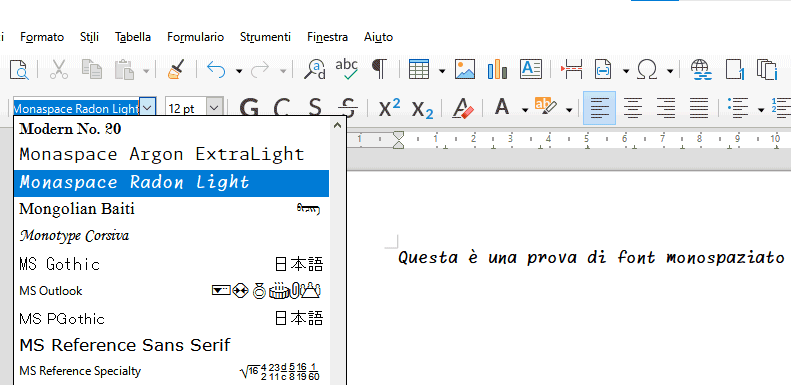Open the Stili menu
The image size is (791, 385).
coord(89,37)
